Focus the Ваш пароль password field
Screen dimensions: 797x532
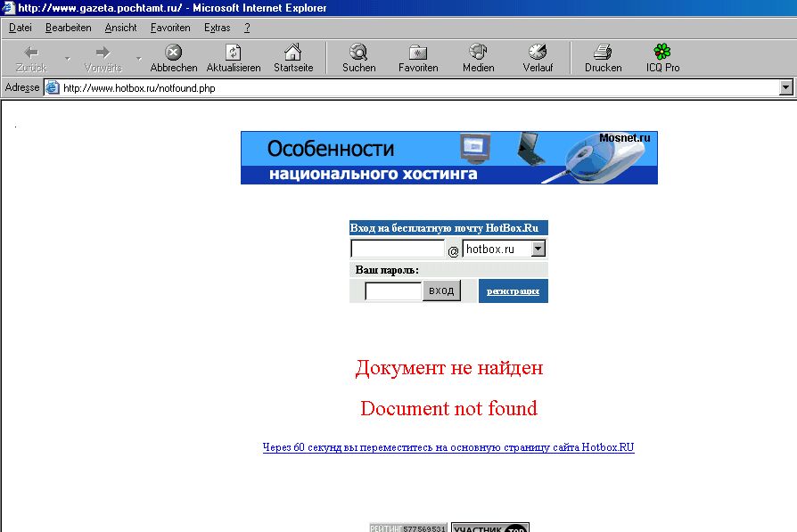point(393,291)
